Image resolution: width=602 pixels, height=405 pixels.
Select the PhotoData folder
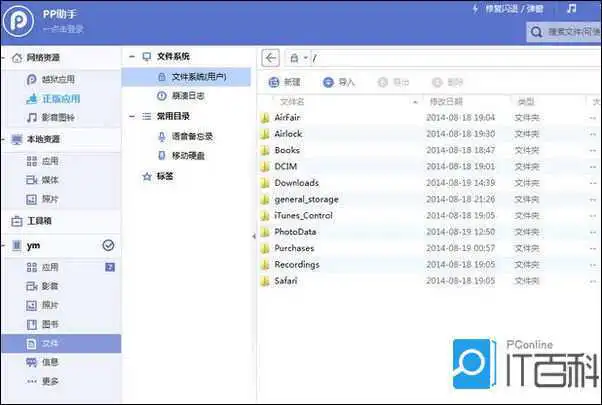295,232
